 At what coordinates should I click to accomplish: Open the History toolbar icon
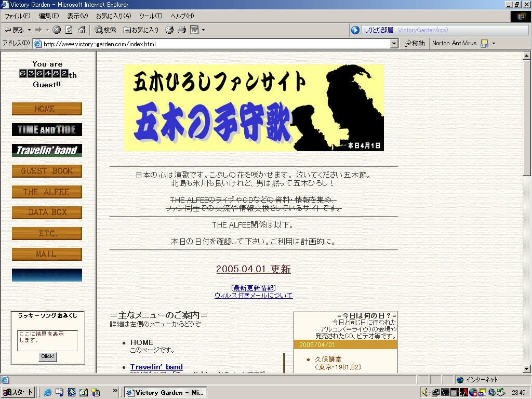click(x=169, y=30)
